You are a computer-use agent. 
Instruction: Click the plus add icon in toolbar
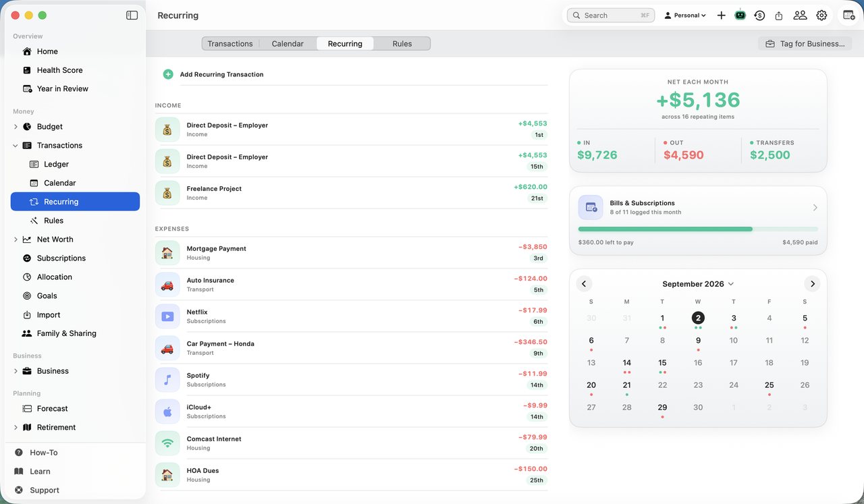[721, 15]
